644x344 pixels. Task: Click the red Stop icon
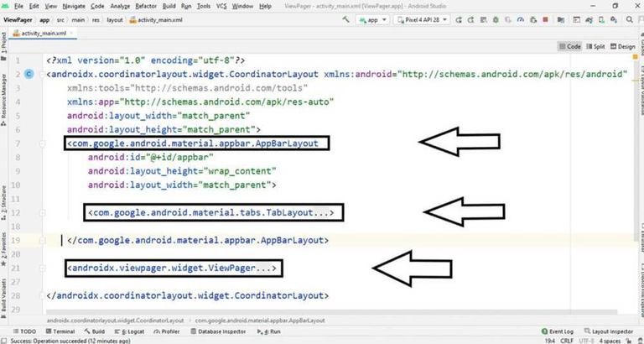[x=545, y=20]
